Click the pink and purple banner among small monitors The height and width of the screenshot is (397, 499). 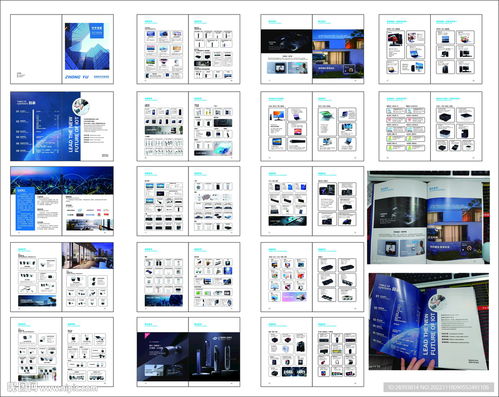coord(294,297)
